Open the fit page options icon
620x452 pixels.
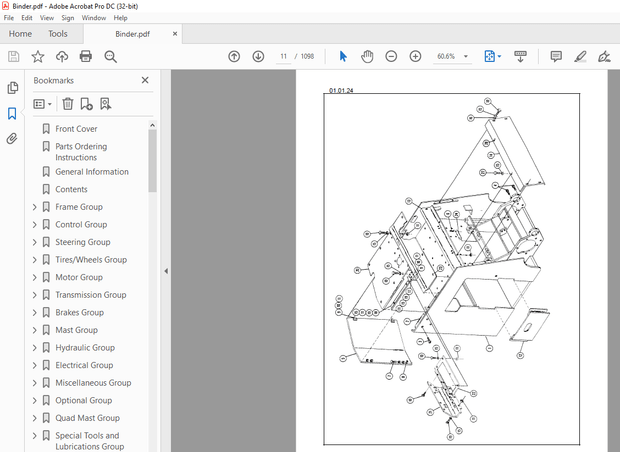click(492, 57)
